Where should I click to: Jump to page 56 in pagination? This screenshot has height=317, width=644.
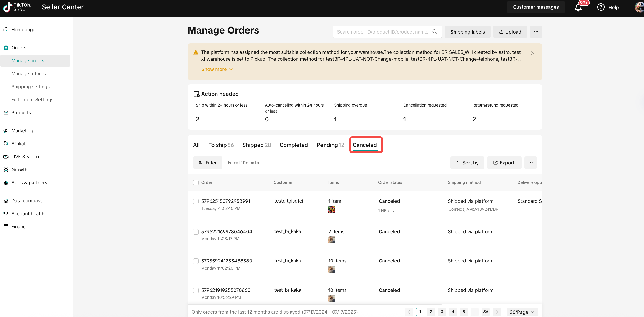486,312
